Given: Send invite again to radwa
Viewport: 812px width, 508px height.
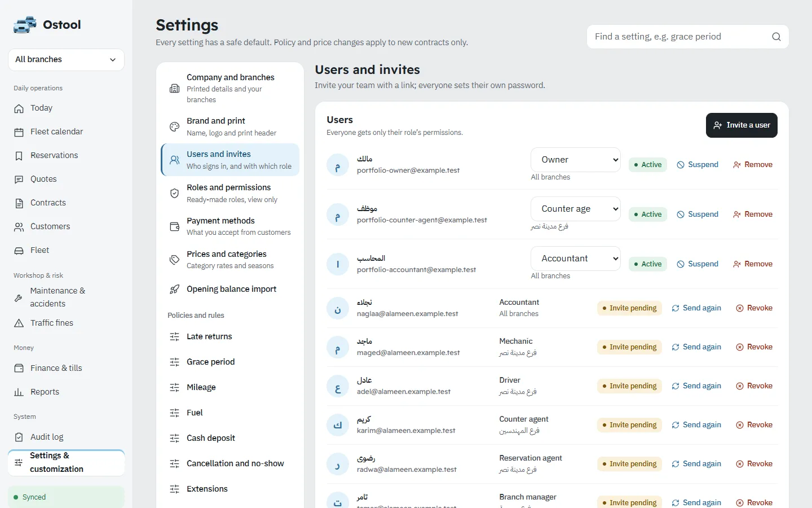Looking at the screenshot, I should tap(696, 464).
